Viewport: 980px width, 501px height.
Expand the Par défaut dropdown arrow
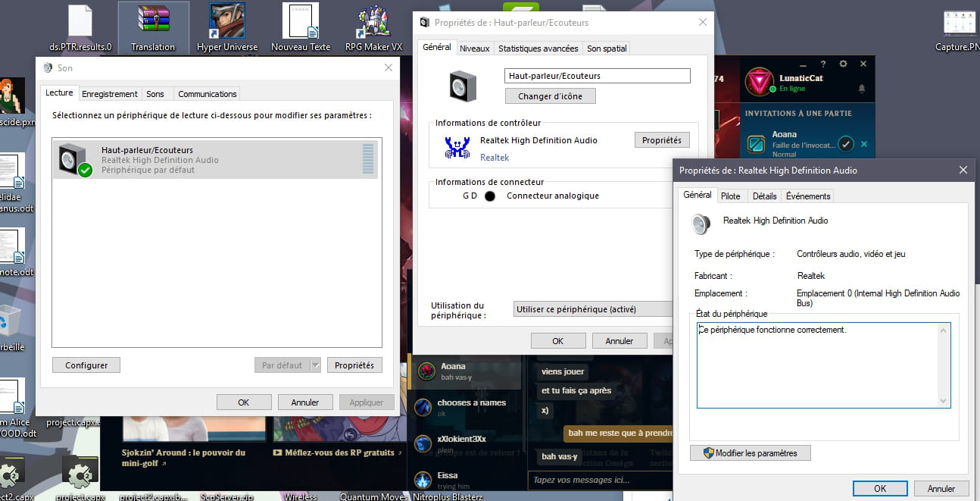(315, 365)
